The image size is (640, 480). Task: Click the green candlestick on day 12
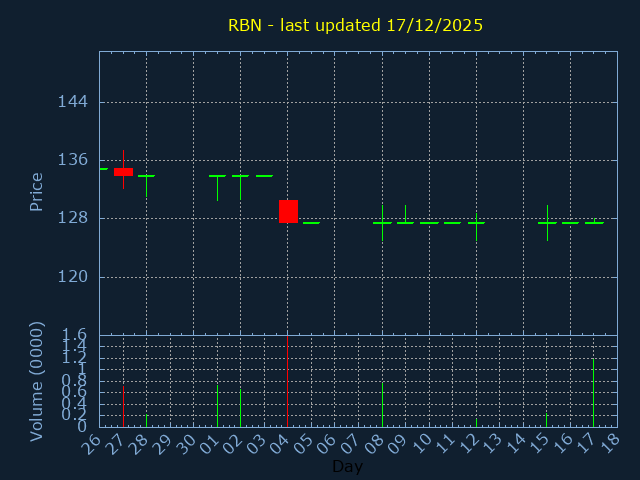(476, 223)
